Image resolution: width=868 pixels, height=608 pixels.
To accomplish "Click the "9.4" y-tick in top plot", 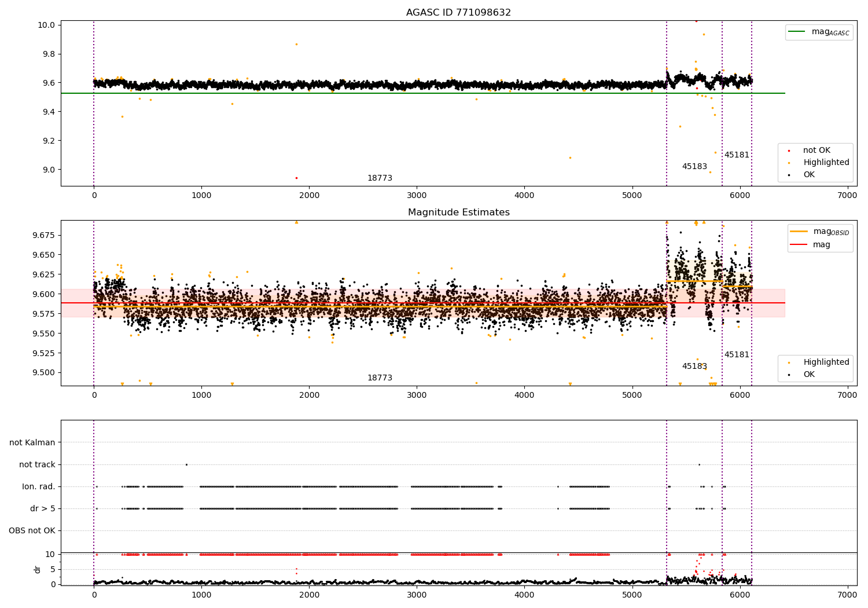I will [x=48, y=112].
